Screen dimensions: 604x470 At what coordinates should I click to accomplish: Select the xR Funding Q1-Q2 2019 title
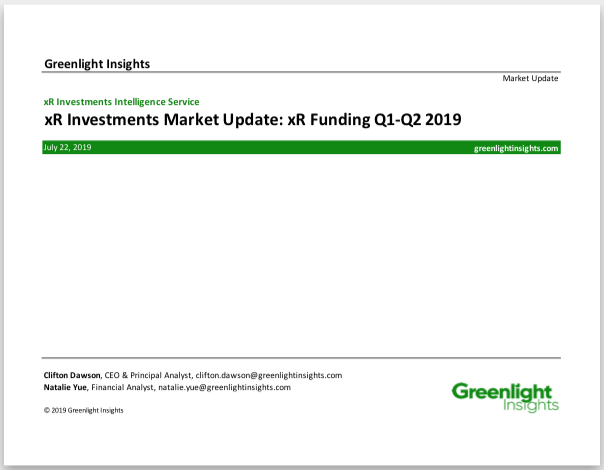[x=253, y=119]
